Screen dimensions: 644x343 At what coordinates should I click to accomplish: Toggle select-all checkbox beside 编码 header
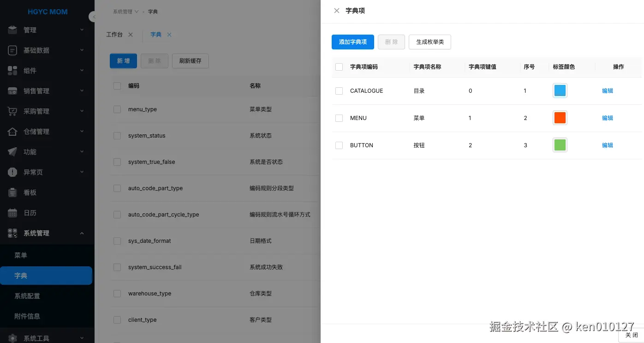point(117,86)
